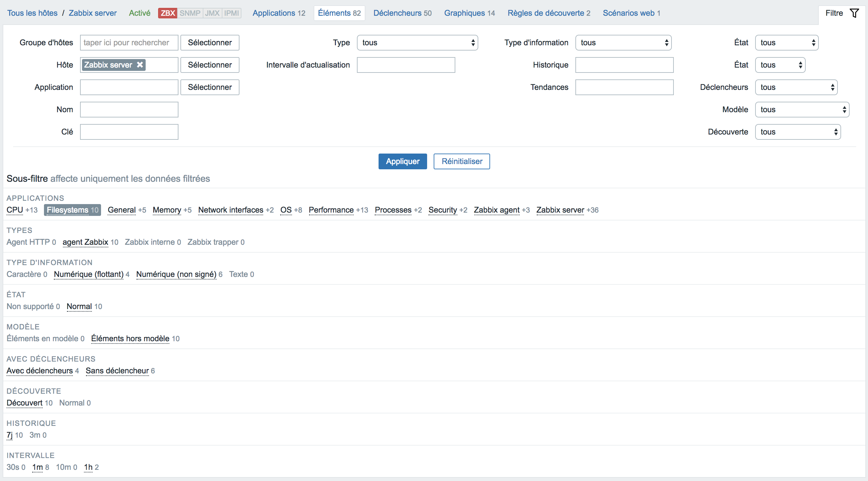Filter by Normal état
Image resolution: width=868 pixels, height=481 pixels.
[x=79, y=306]
